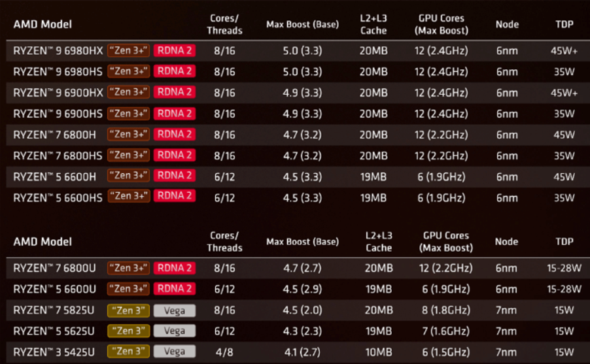Click the "10MB" cache cell for Ryzen 3 5425U
590x364 pixels.
(x=379, y=352)
